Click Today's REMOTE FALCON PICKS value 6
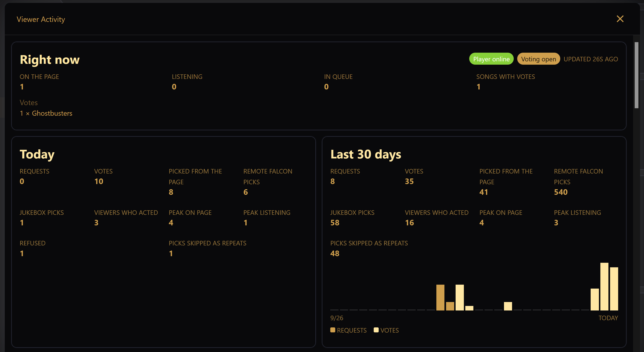This screenshot has height=352, width=644. point(245,192)
